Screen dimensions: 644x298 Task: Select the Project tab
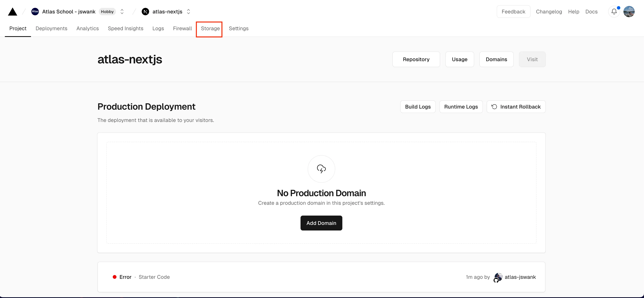point(18,29)
